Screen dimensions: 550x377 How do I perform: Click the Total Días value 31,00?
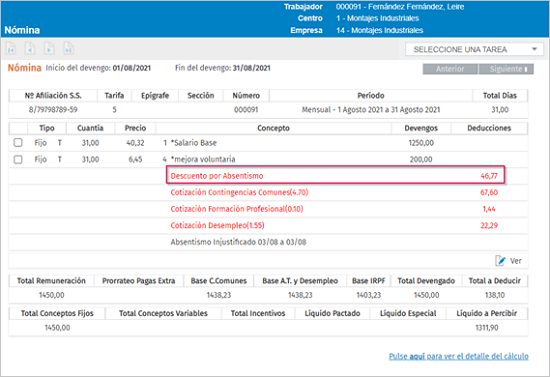click(x=500, y=110)
